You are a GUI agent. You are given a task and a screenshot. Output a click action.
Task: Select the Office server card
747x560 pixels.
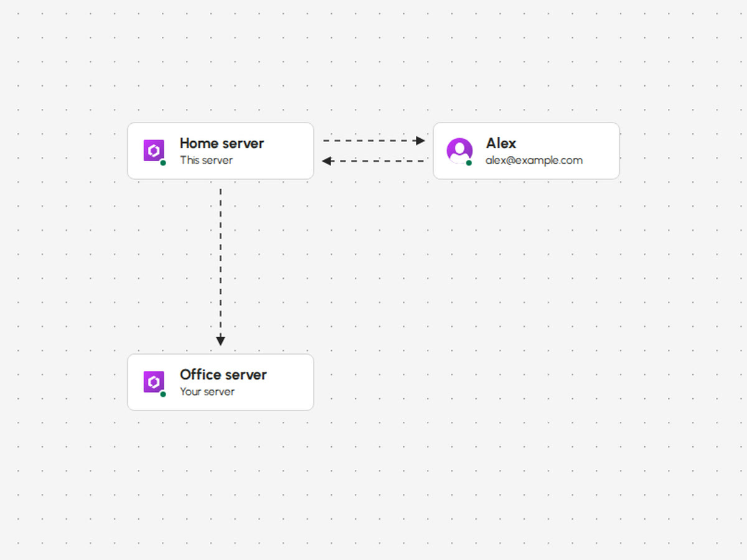coord(220,382)
